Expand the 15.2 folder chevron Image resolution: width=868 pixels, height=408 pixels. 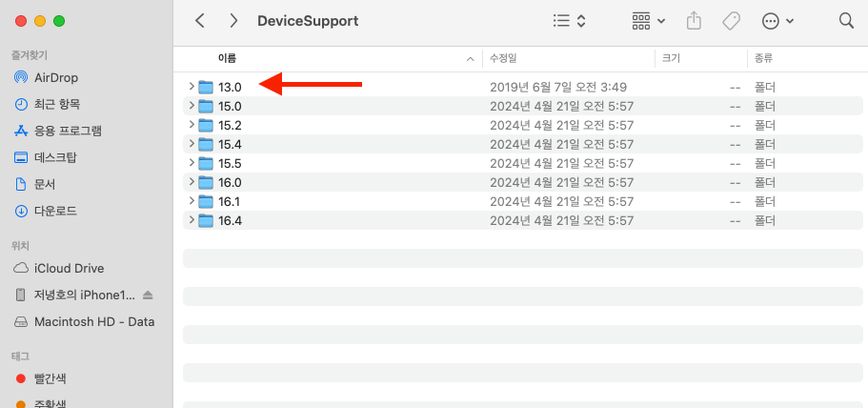pyautogui.click(x=192, y=125)
